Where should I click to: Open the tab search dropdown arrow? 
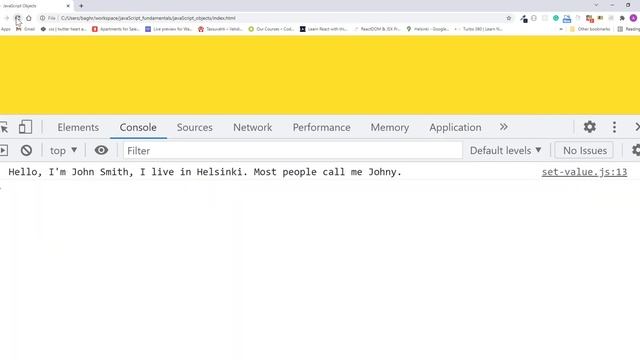pos(596,5)
